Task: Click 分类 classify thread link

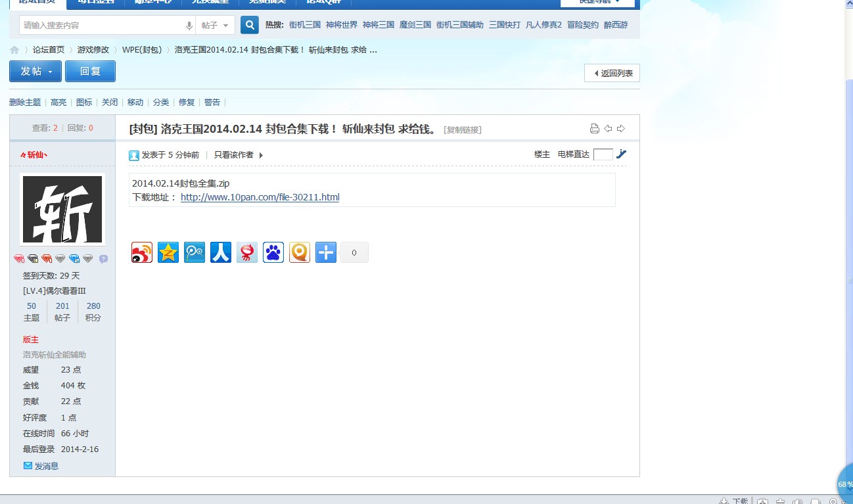Action: click(161, 103)
